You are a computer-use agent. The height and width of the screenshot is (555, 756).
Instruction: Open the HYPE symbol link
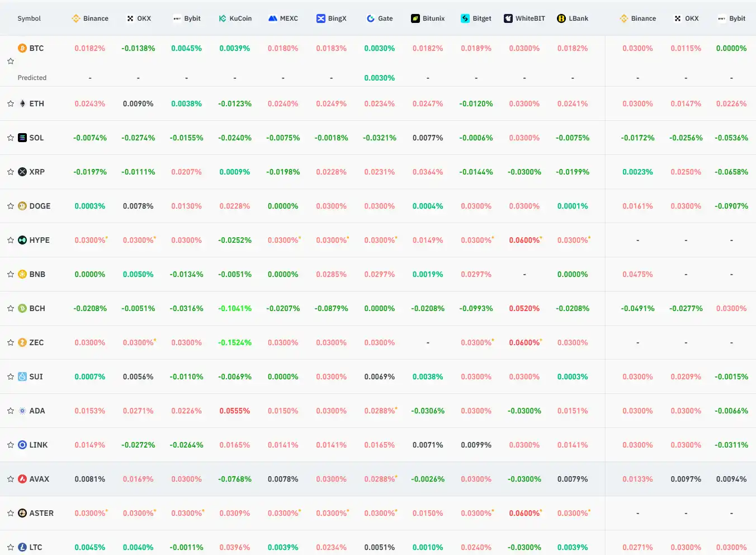[x=39, y=240]
